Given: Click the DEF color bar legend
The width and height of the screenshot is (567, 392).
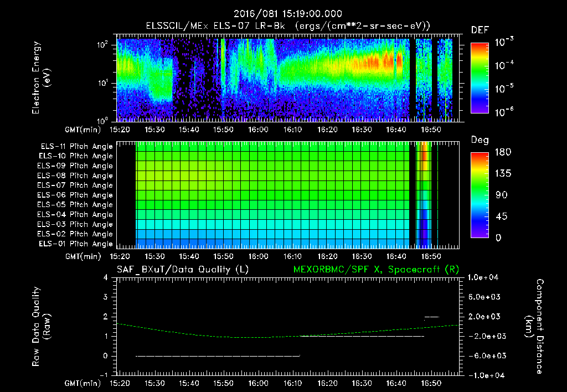Looking at the screenshot, I should pos(480,78).
